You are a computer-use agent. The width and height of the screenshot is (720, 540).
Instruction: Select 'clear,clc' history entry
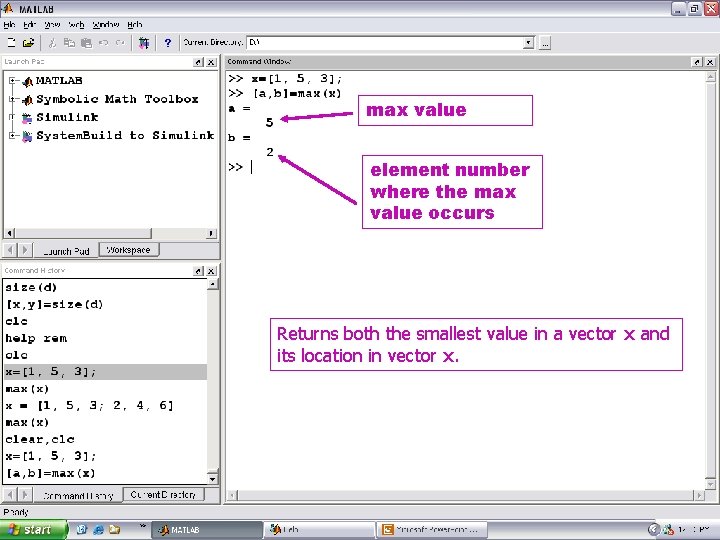point(40,439)
